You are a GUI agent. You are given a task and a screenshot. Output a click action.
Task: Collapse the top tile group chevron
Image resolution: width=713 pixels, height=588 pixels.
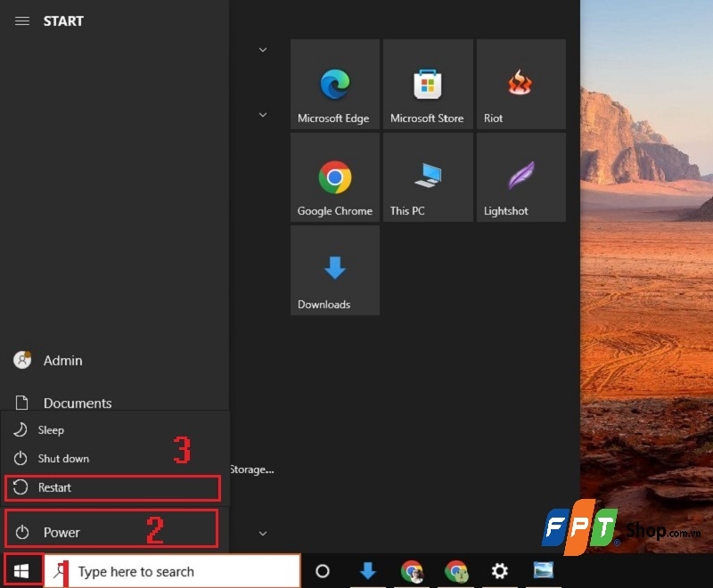pyautogui.click(x=262, y=50)
